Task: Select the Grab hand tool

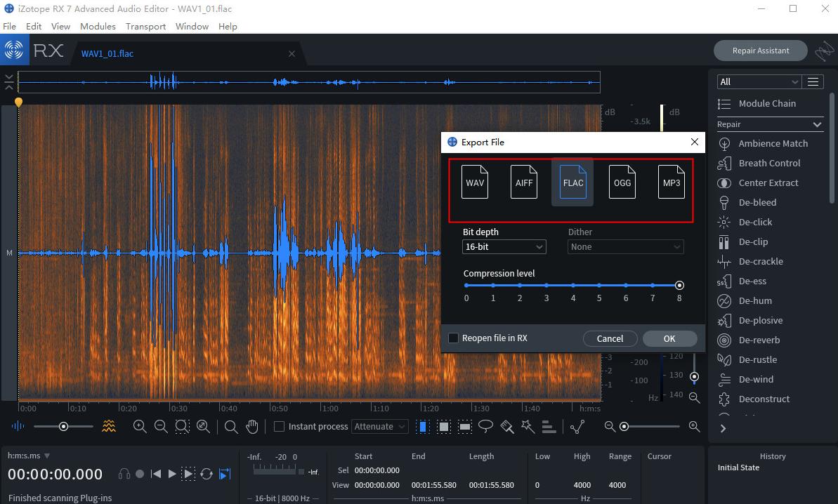Action: pos(252,426)
